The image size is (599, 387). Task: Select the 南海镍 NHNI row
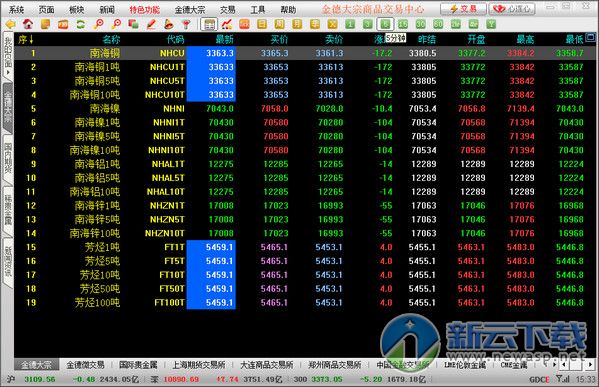[x=305, y=109]
